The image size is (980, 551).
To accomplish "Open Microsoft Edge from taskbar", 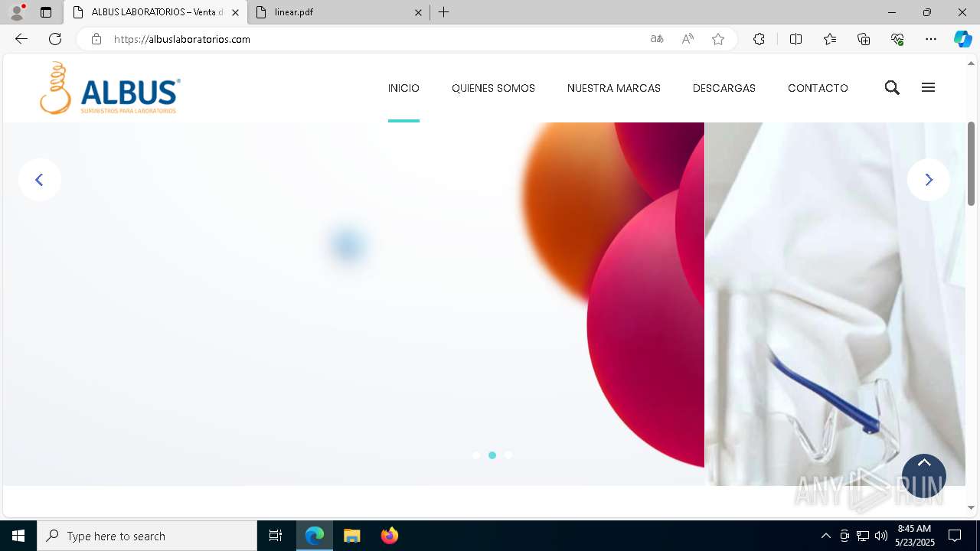I will pyautogui.click(x=315, y=536).
